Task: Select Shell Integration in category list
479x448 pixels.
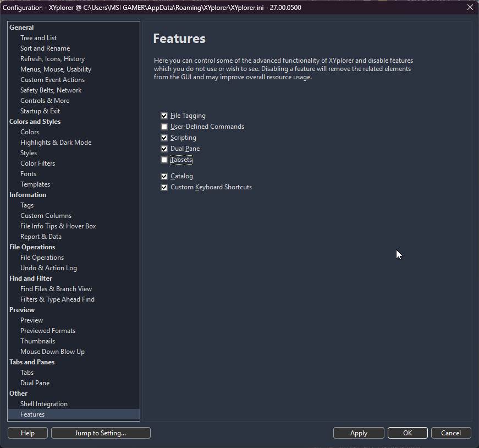Action: (44, 404)
